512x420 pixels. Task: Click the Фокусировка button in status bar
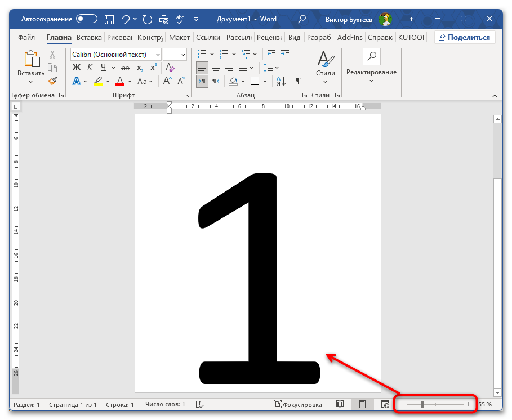298,404
